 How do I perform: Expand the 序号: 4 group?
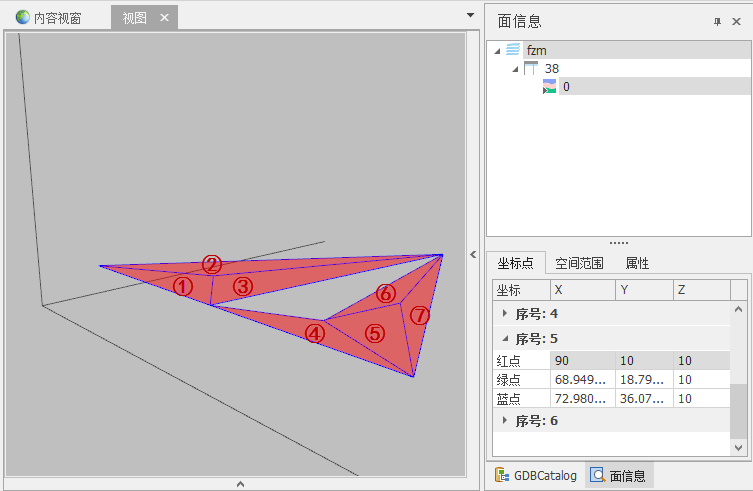point(504,313)
